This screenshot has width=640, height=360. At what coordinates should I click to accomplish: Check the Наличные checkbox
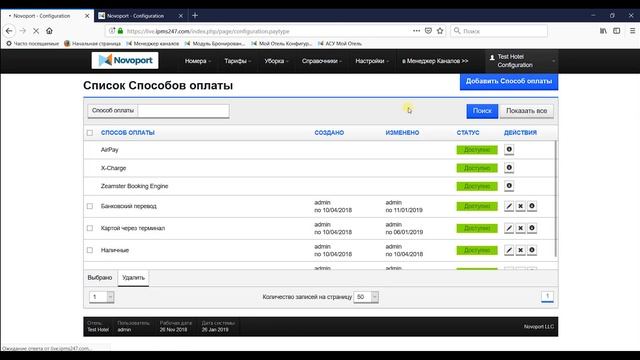click(x=90, y=250)
